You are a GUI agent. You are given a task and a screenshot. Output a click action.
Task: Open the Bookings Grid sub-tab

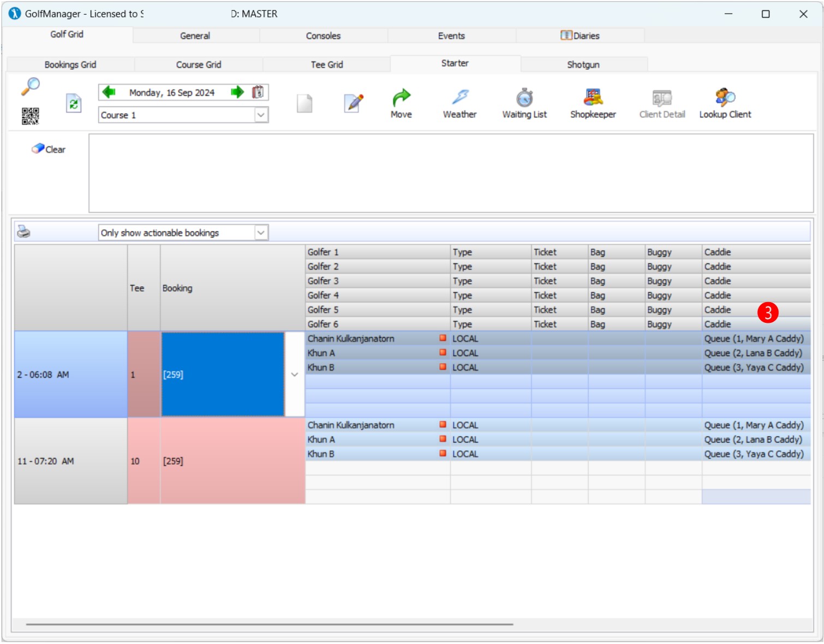(70, 65)
